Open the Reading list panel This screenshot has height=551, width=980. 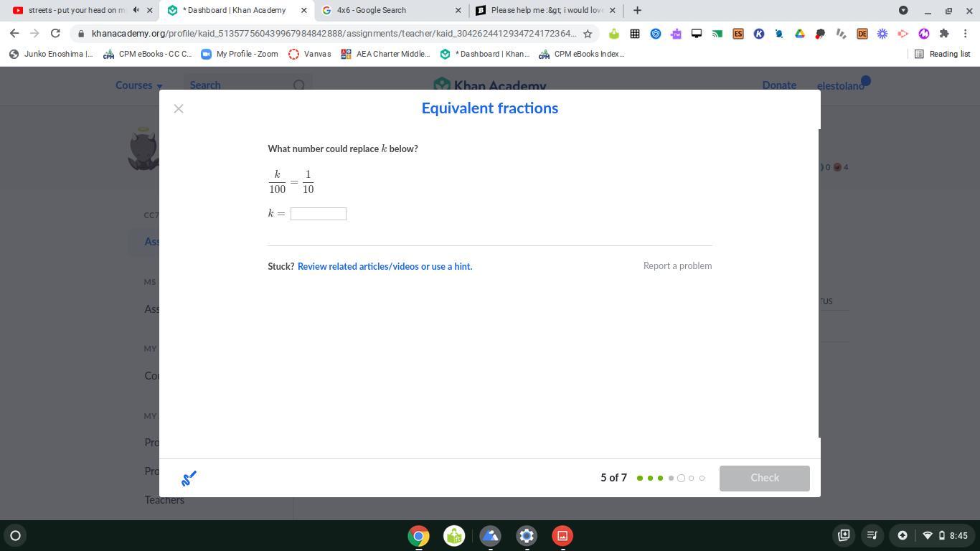[x=942, y=54]
